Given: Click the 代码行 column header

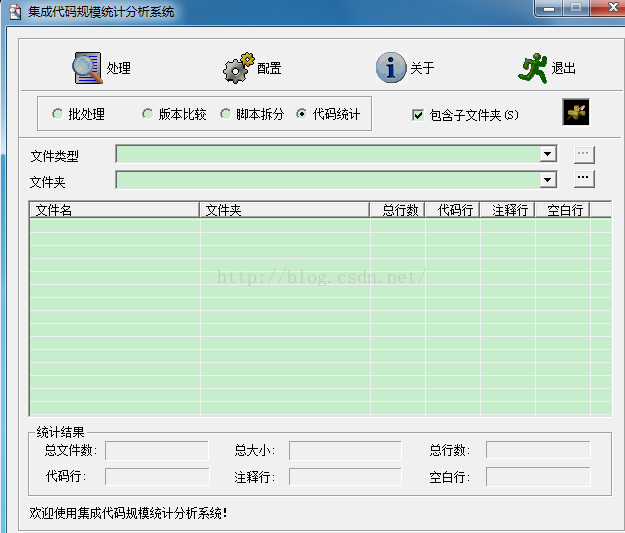Looking at the screenshot, I should coord(452,210).
